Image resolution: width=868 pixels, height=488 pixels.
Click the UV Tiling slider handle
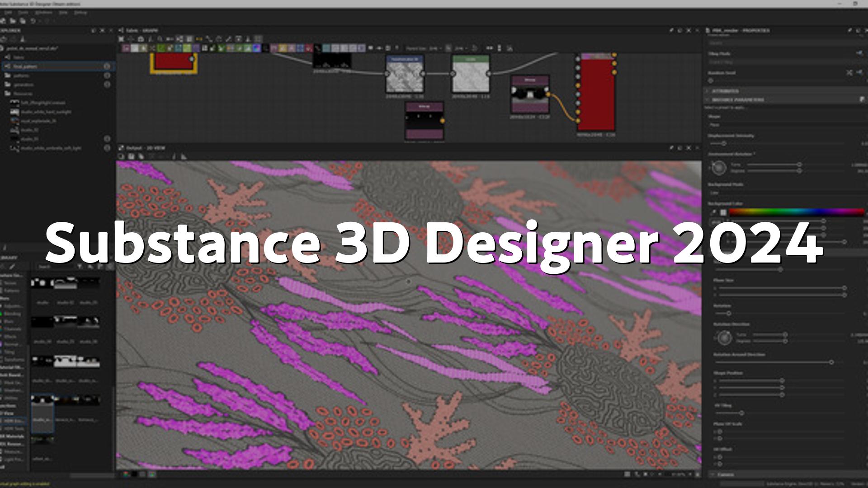[x=741, y=413]
